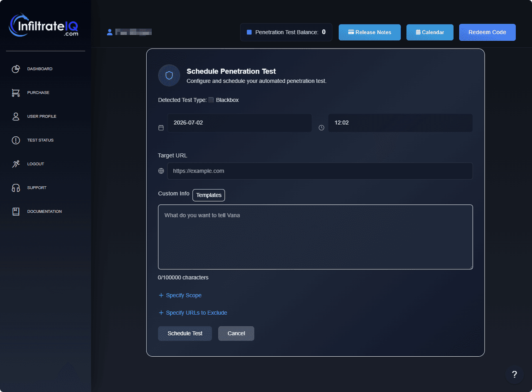Click the "Schedule Penetration Test" heading
532x392 pixels.
point(231,71)
